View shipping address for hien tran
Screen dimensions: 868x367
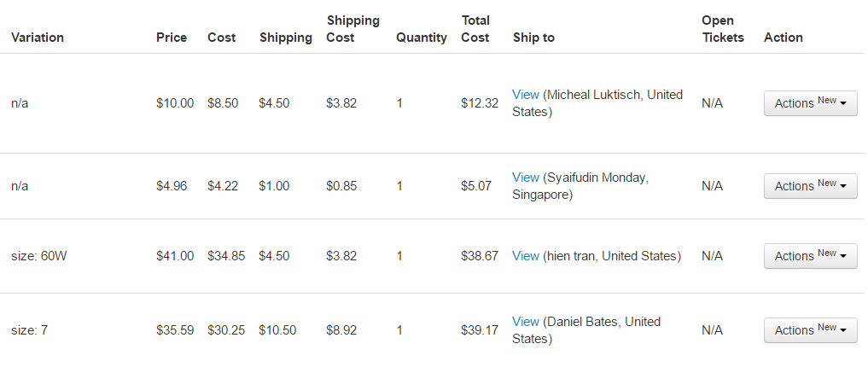click(x=526, y=256)
